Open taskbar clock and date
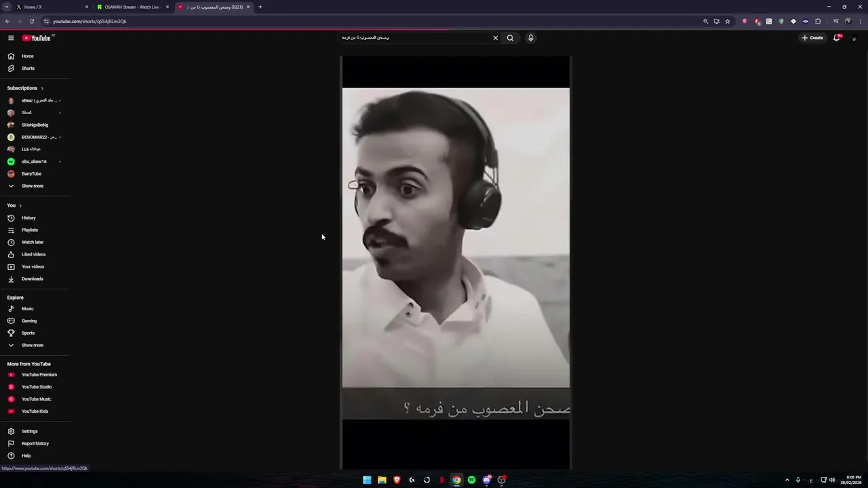Viewport: 868px width, 488px height. tap(851, 480)
